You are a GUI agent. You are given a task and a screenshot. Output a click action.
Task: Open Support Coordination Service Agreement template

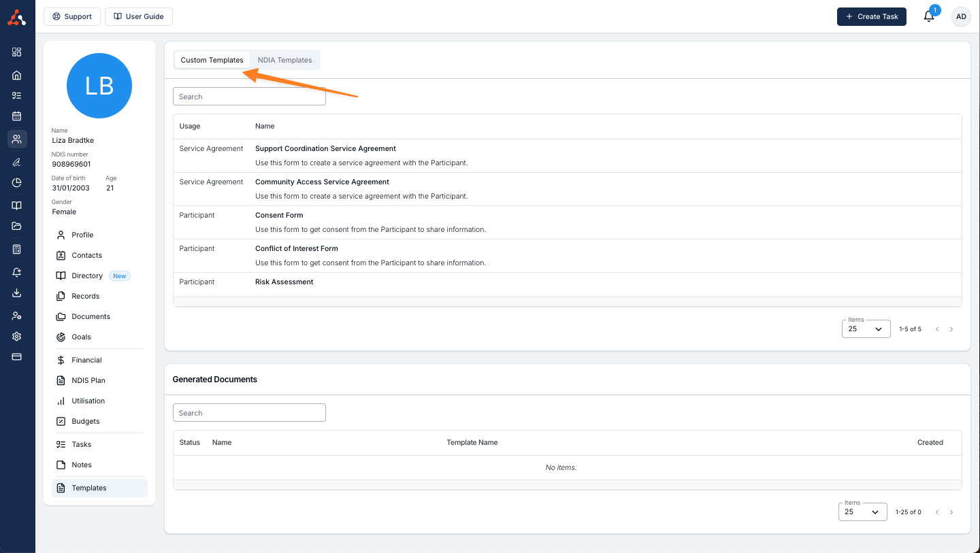tap(325, 148)
